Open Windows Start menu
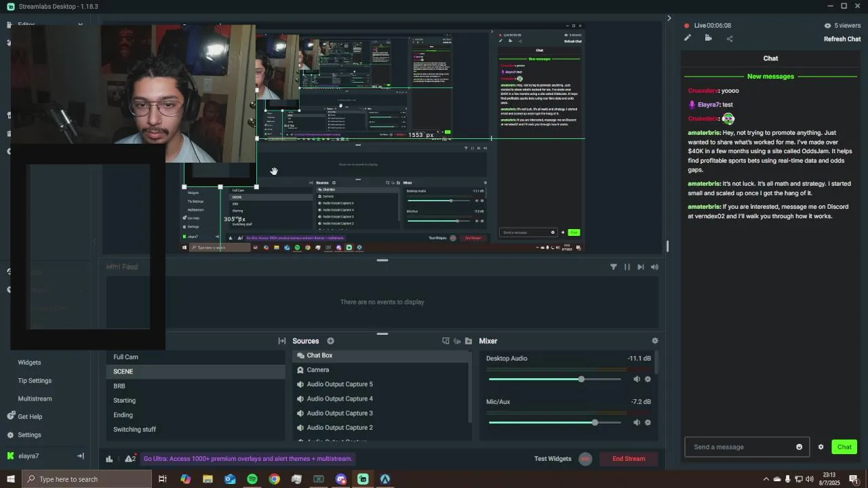868x488 pixels. coord(10,479)
